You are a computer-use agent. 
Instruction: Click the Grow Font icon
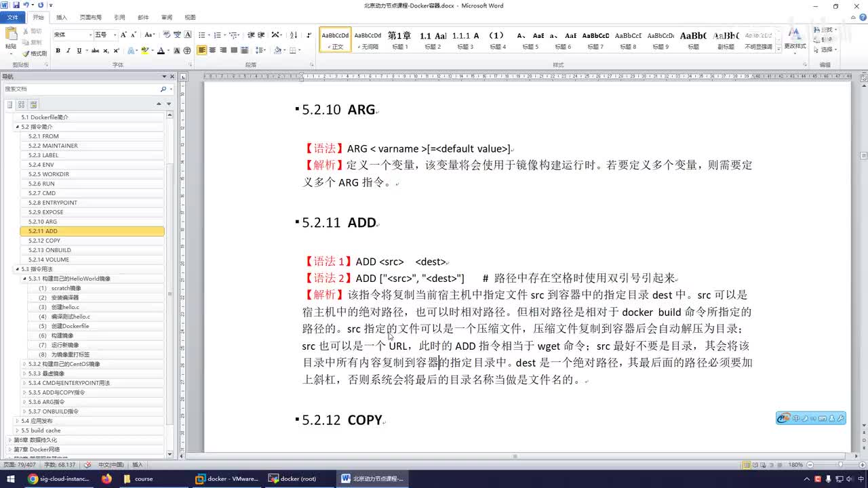pos(124,35)
